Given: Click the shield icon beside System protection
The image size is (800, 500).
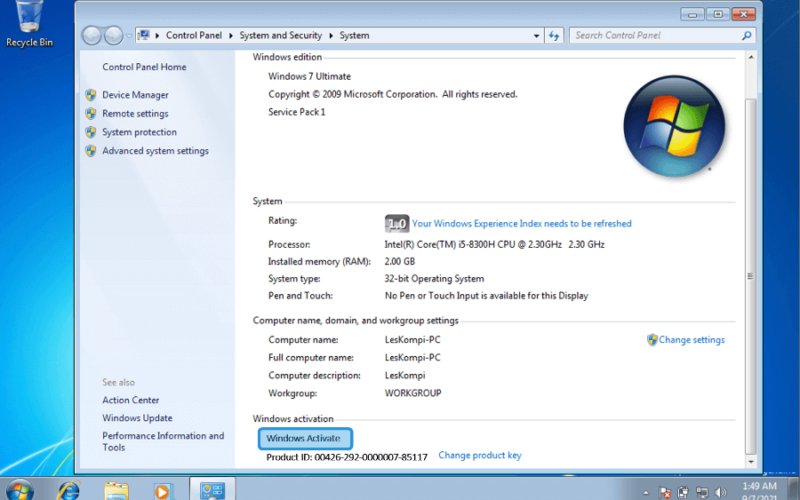Looking at the screenshot, I should tap(91, 132).
